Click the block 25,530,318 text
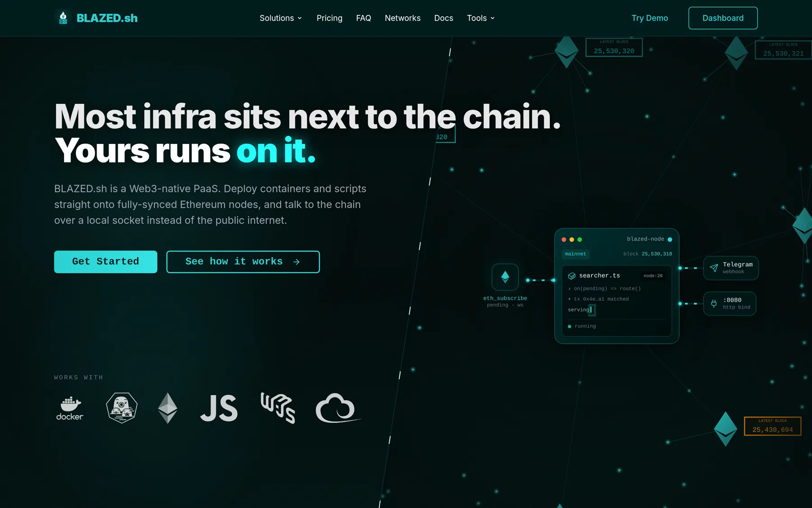Viewport: 812px width, 508px height. click(x=648, y=254)
